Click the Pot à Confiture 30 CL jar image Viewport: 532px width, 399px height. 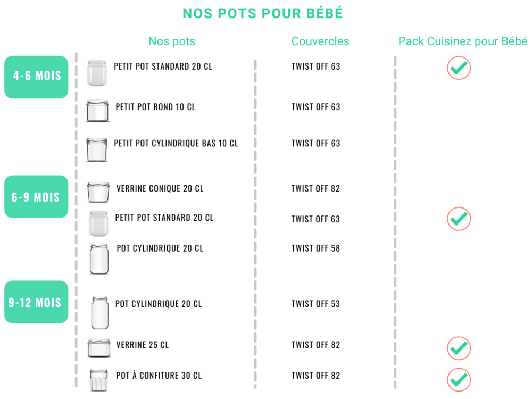[99, 380]
